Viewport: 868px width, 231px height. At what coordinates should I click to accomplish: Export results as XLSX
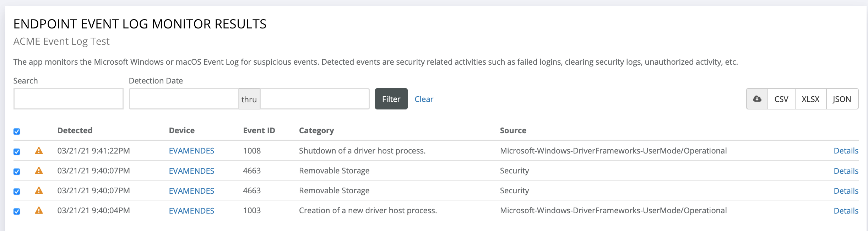810,99
